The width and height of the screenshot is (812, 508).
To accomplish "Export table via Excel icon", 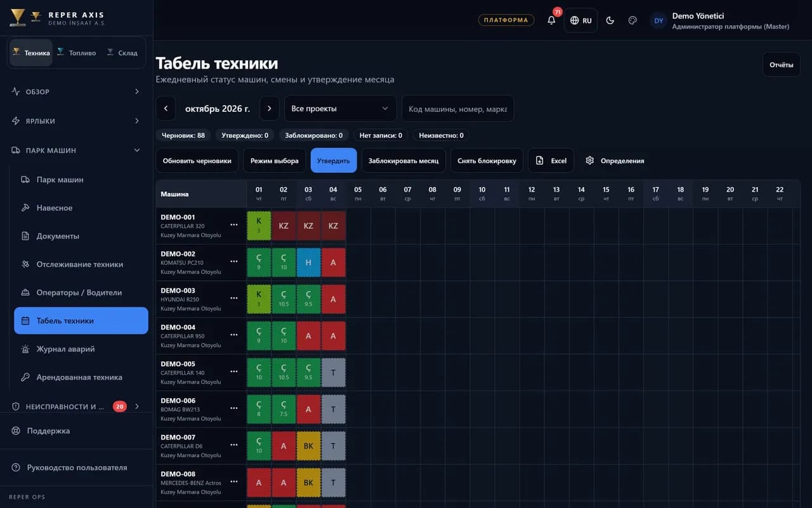I will [x=551, y=161].
